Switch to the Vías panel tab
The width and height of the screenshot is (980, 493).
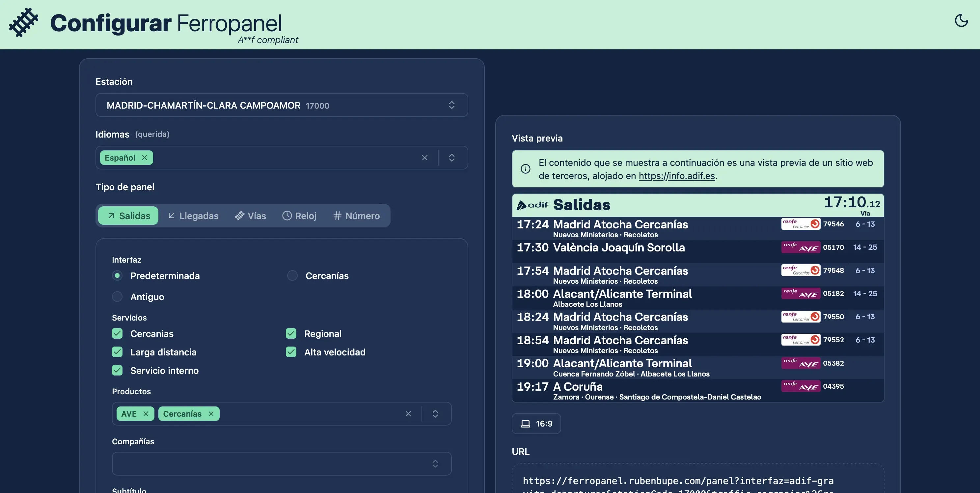[x=250, y=216]
